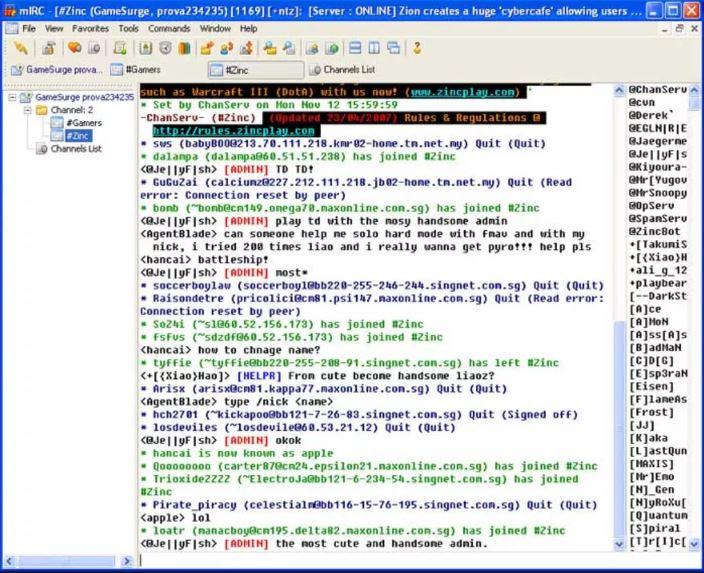Click nickname list scroll up arrow
Viewport: 704px width, 573px height.
point(694,90)
